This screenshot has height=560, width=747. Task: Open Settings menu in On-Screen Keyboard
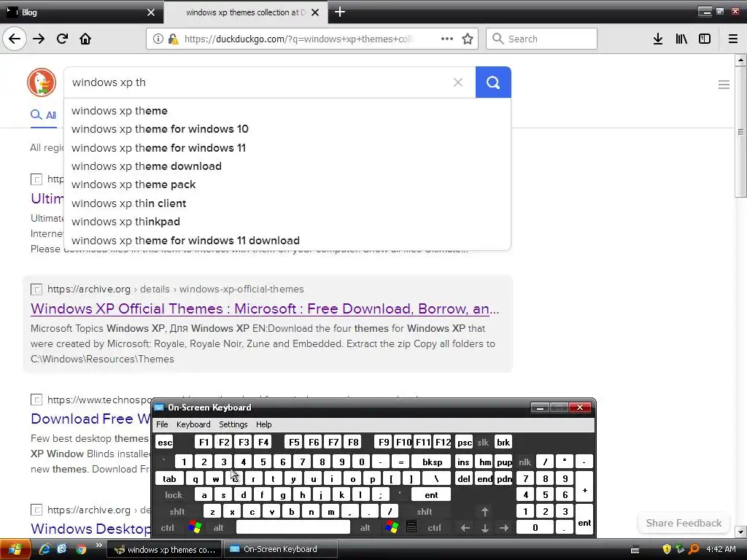click(233, 424)
